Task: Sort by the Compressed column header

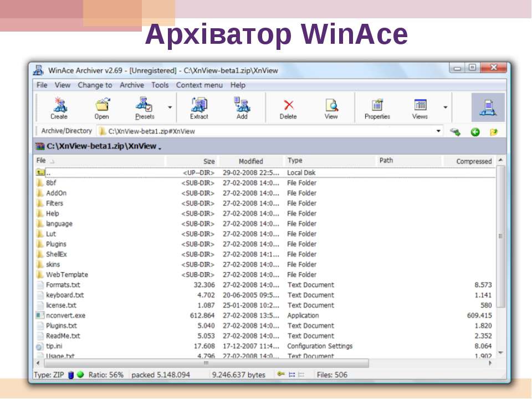Action: pos(470,161)
